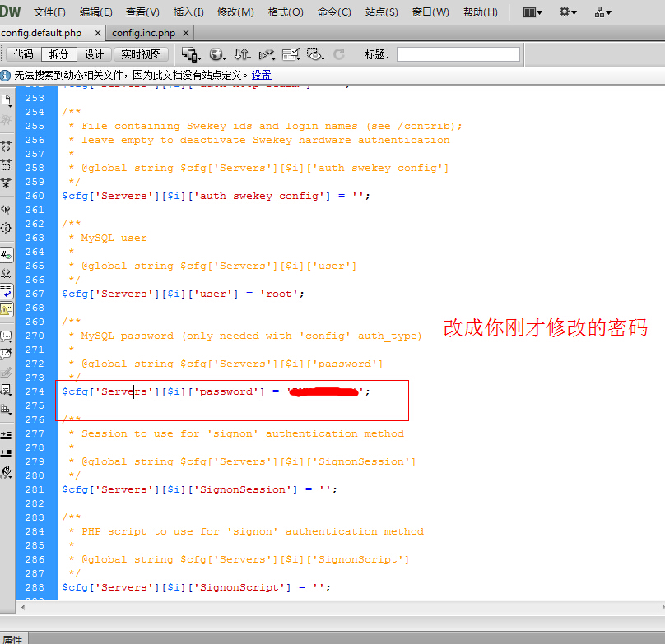
Task: Close the config.default.php tab
Action: [x=98, y=33]
